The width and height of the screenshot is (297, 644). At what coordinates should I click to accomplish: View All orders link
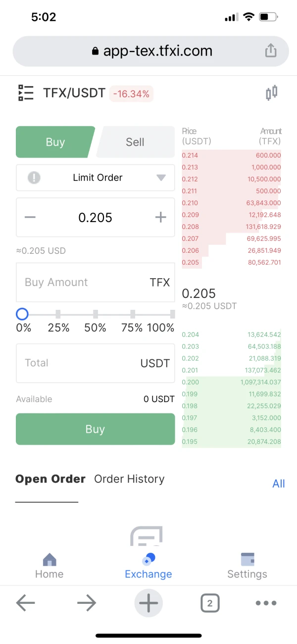point(279,483)
